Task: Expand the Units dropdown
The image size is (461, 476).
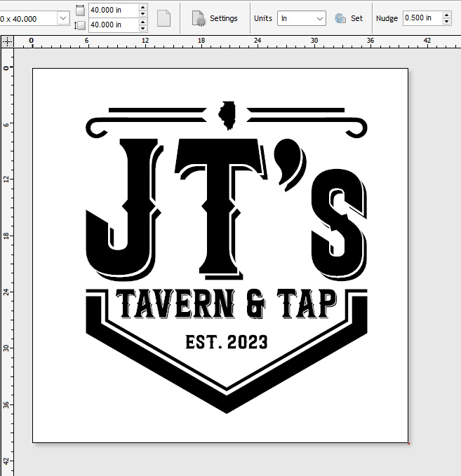Action: 320,18
